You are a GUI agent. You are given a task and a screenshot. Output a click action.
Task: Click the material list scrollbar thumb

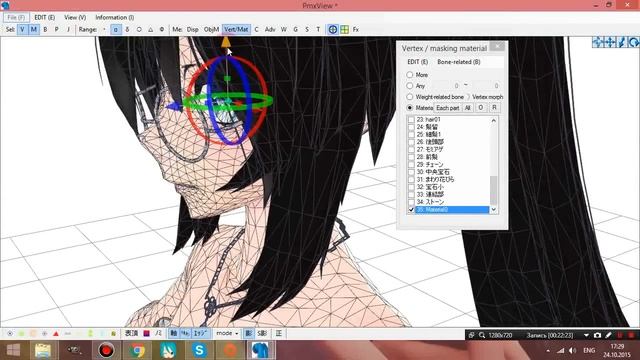click(x=494, y=191)
